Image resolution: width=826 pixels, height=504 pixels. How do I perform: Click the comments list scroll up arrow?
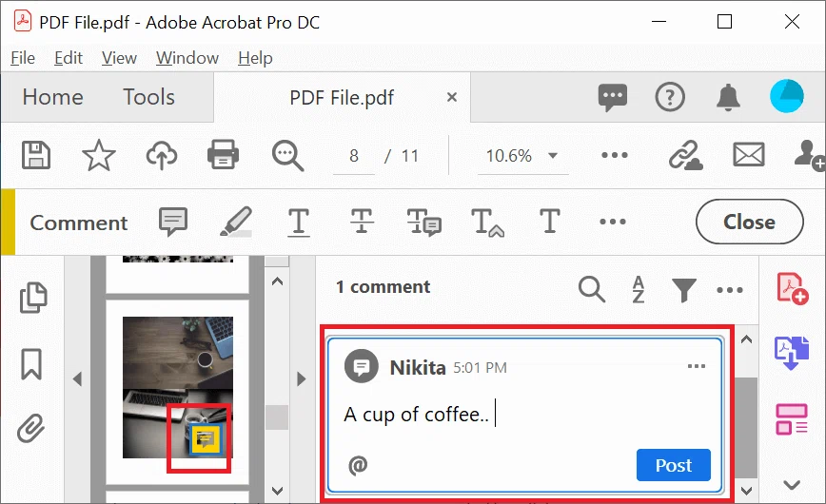click(x=746, y=339)
